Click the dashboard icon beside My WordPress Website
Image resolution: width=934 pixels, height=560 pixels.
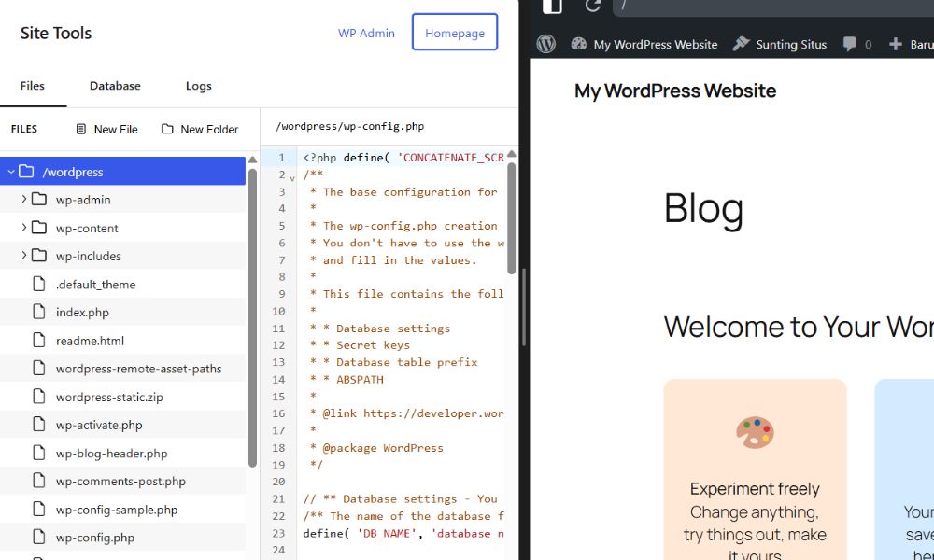click(x=579, y=44)
